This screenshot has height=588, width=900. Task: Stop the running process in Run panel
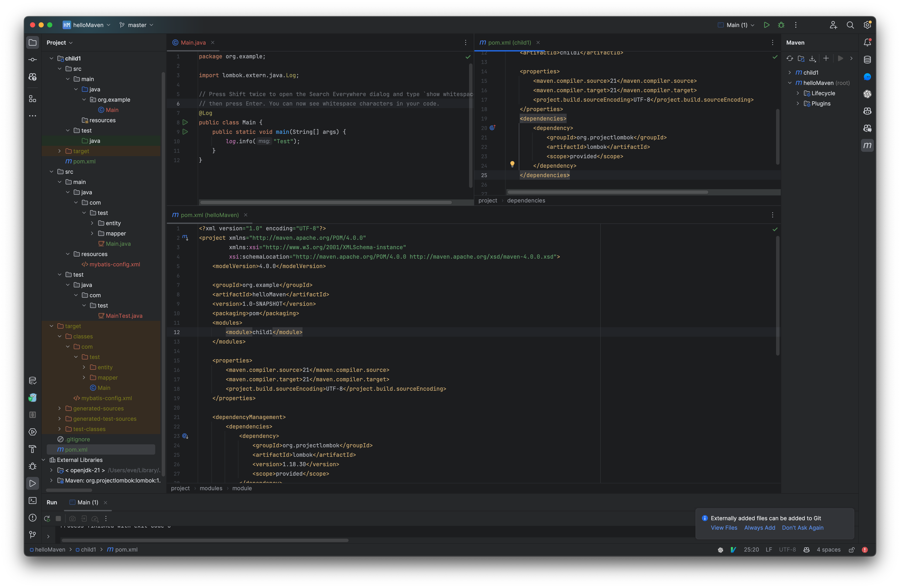pyautogui.click(x=58, y=519)
